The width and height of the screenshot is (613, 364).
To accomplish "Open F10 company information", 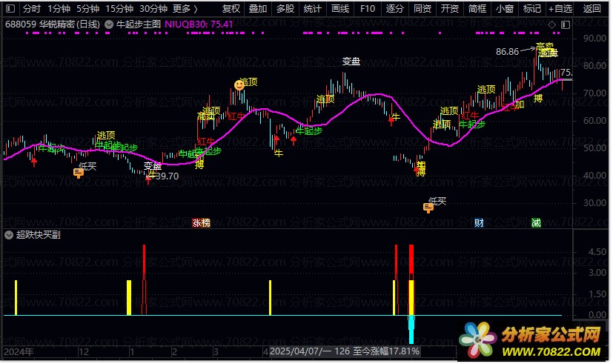I will click(x=367, y=8).
